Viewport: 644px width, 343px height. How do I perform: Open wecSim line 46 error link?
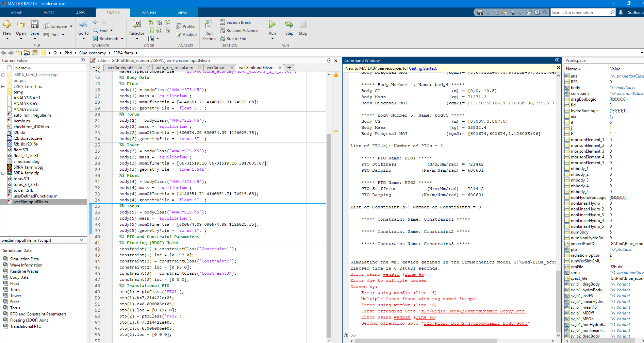414,274
